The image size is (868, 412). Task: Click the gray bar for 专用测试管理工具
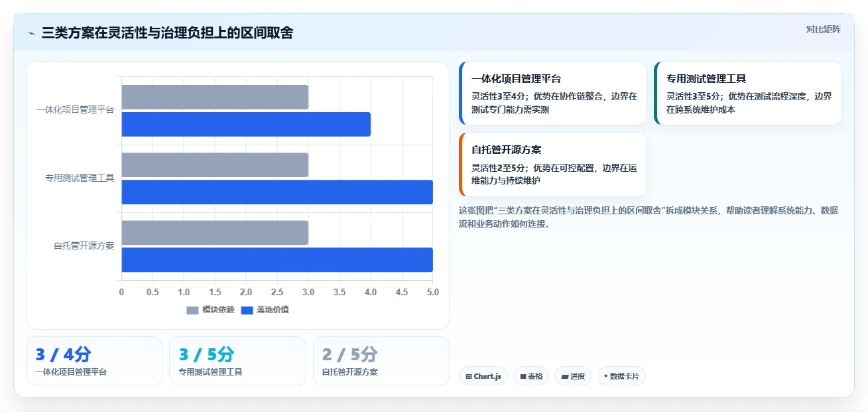coord(215,165)
